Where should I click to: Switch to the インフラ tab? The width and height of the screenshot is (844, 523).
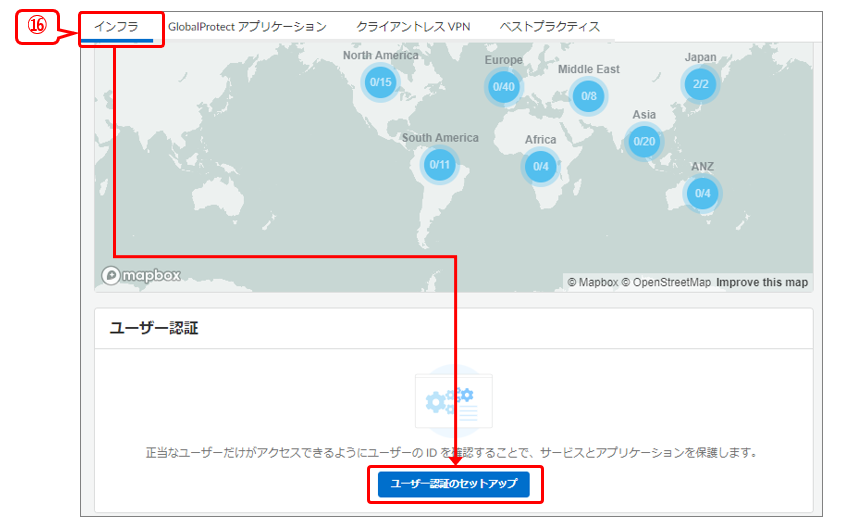pyautogui.click(x=116, y=27)
